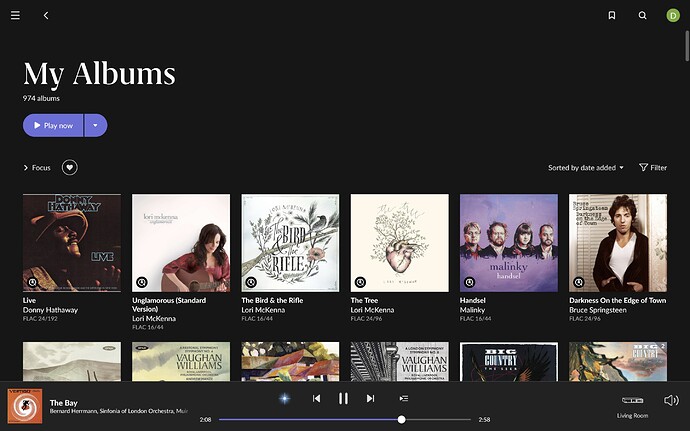Open the 'Live' album title link
This screenshot has height=431, width=690.
pos(29,300)
